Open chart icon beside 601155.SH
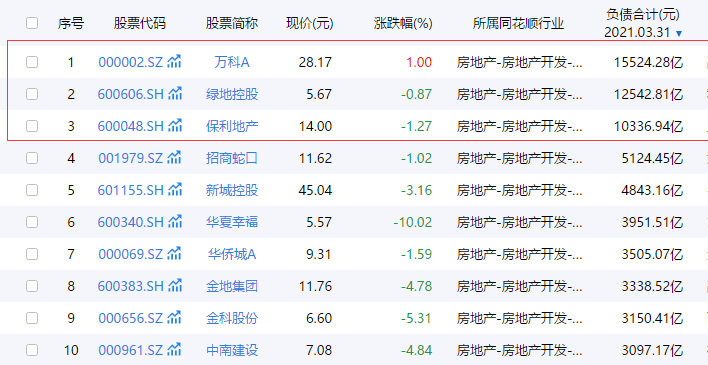Viewport: 708px width, 365px height. (175, 190)
